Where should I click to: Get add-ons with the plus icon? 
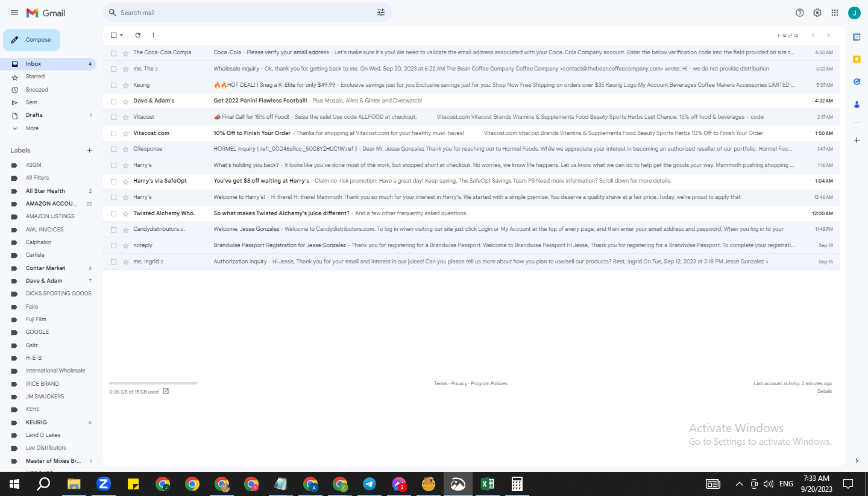[857, 140]
